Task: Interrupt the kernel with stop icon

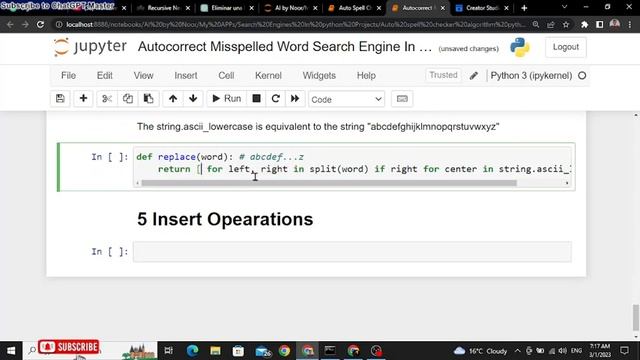Action: 256,99
